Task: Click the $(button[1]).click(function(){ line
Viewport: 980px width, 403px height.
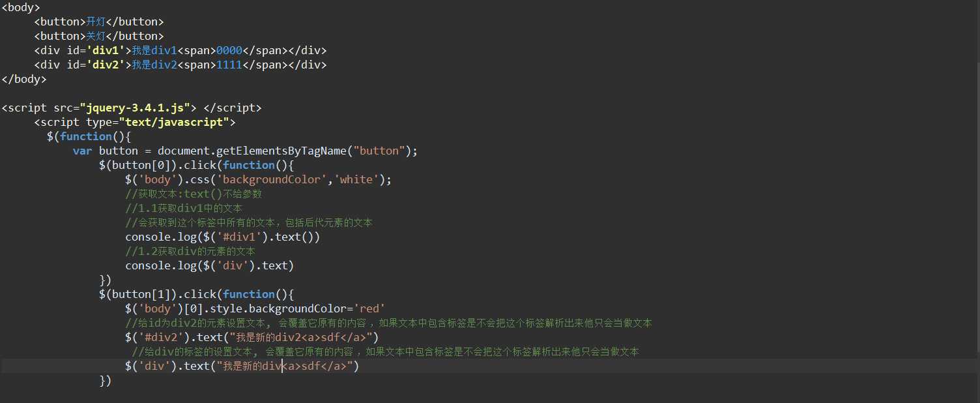Action: coord(197,294)
